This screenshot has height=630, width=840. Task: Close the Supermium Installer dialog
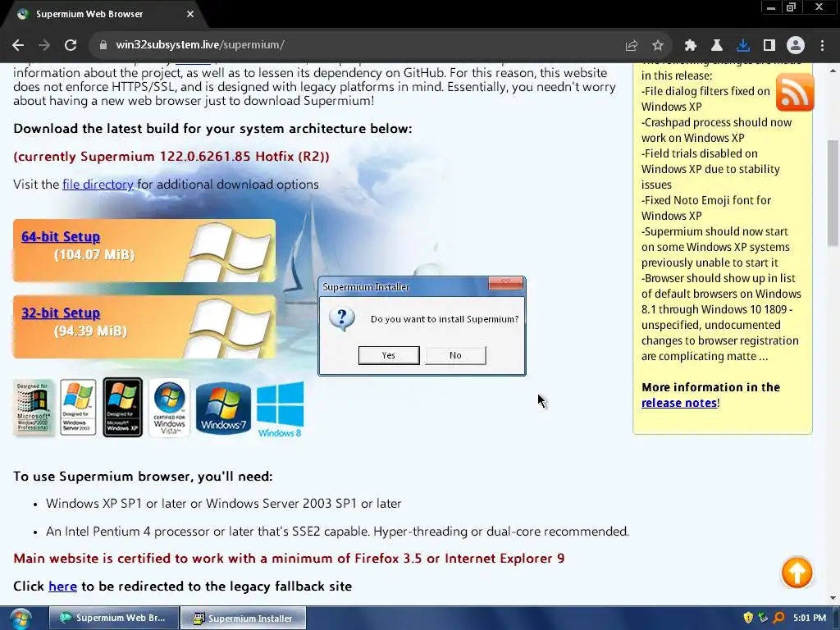coord(505,283)
